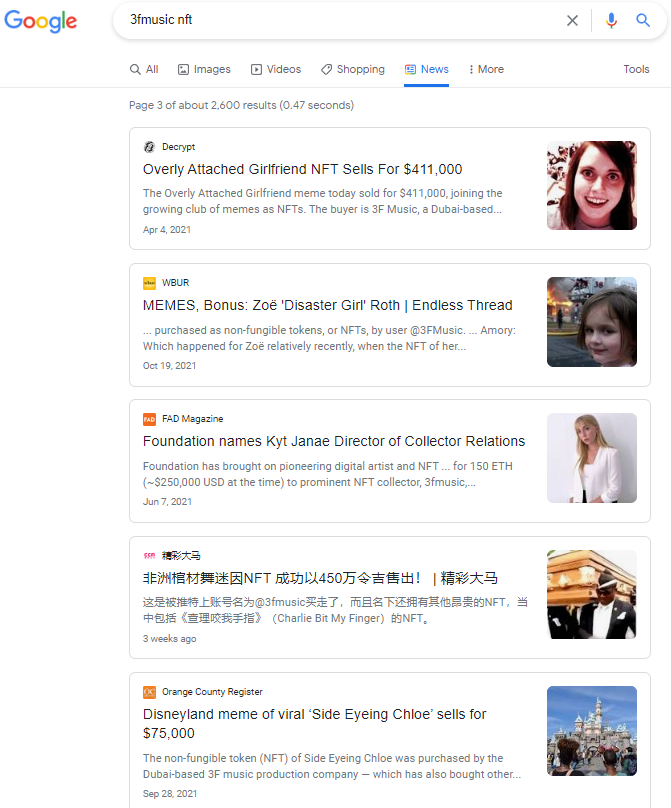Open Side Eyeing Chloe Disneyland meme headline
The image size is (671, 808).
click(314, 723)
